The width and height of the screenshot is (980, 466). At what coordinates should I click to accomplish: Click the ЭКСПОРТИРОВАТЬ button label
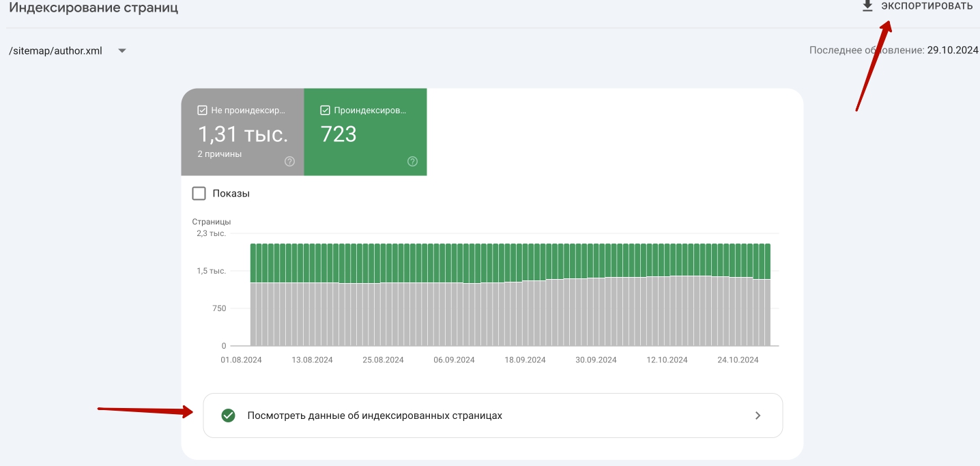pyautogui.click(x=926, y=6)
